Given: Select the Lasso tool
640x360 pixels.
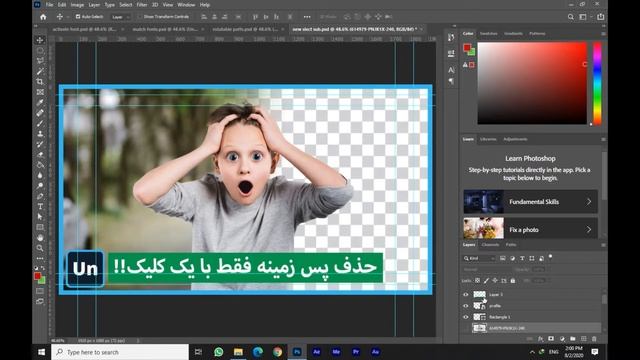Looking at the screenshot, I should pos(40,61).
